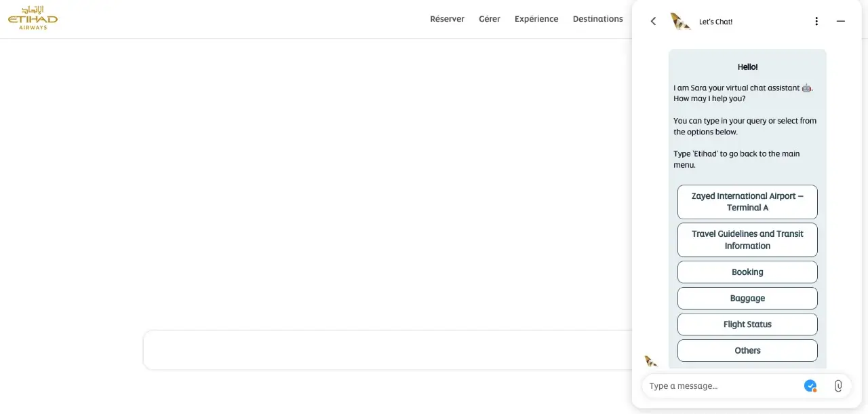Click the attachment paperclip icon

coord(838,385)
